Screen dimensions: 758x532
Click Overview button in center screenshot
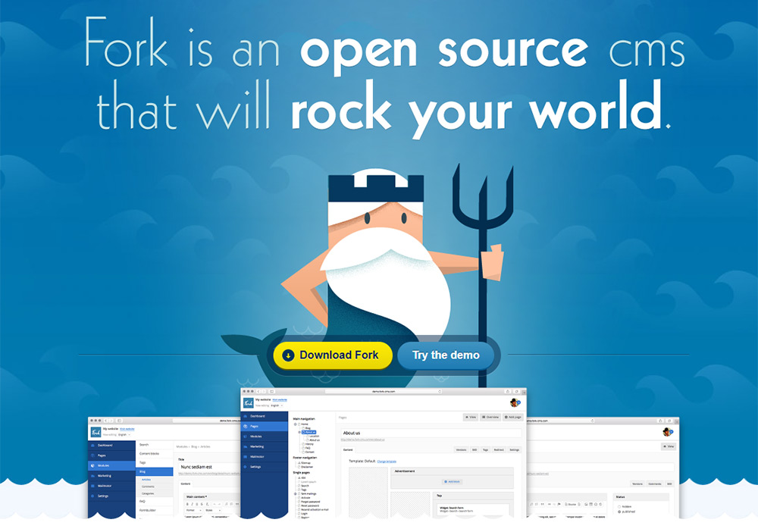tap(490, 417)
